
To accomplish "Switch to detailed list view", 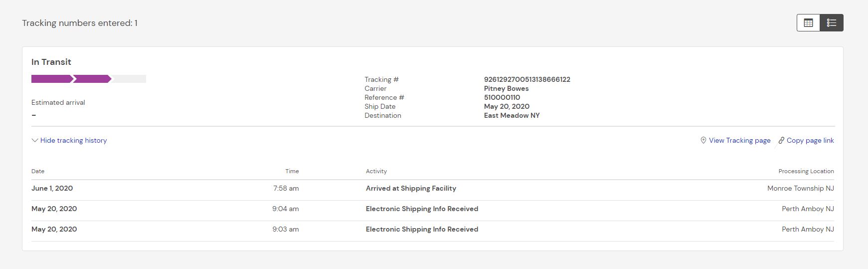I will [831, 23].
